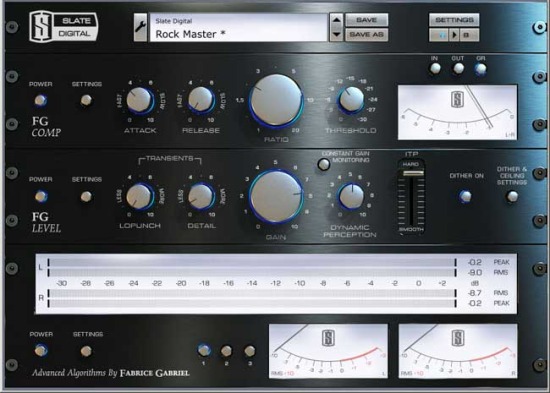Viewport: 550px width, 393px height.
Task: Select meter GR mode button
Action: (481, 69)
